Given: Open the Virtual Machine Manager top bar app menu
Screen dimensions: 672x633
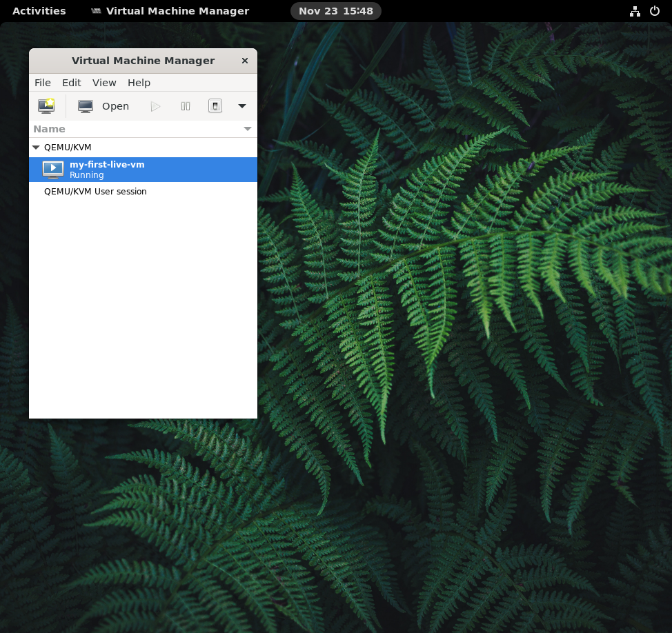Looking at the screenshot, I should (x=170, y=11).
